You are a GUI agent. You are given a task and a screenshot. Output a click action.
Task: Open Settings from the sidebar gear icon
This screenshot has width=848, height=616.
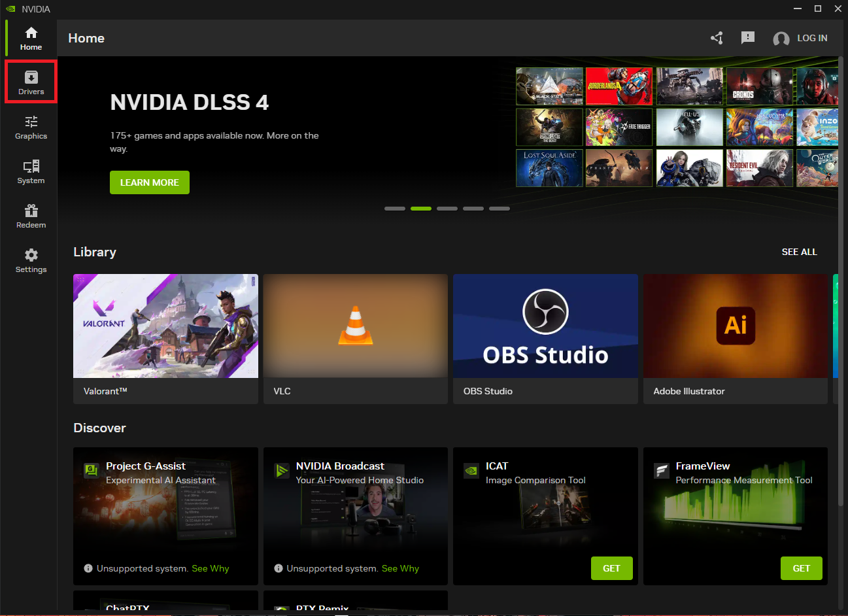[x=31, y=260]
